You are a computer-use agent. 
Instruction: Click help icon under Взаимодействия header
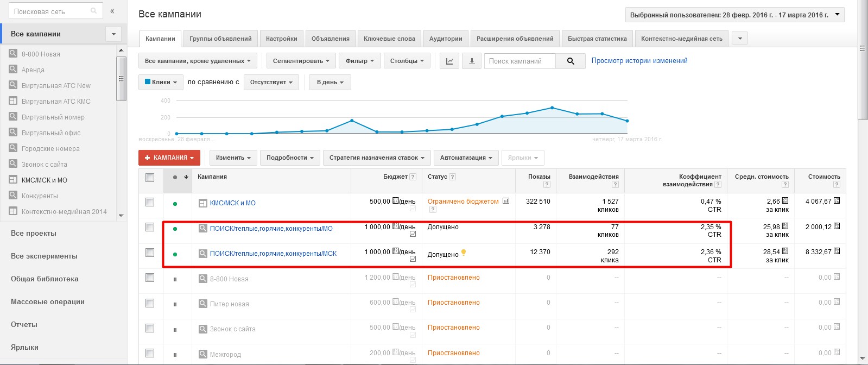click(x=615, y=185)
